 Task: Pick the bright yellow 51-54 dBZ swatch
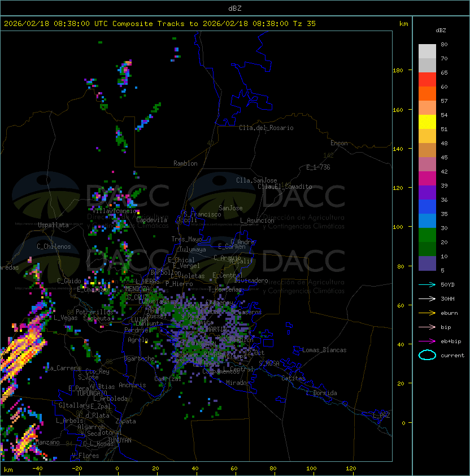tap(427, 122)
